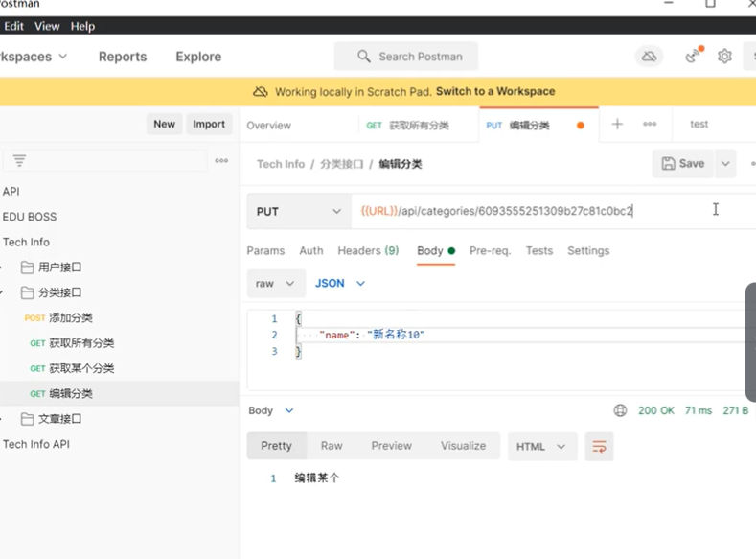
Task: Open the Help menu
Action: pos(82,26)
